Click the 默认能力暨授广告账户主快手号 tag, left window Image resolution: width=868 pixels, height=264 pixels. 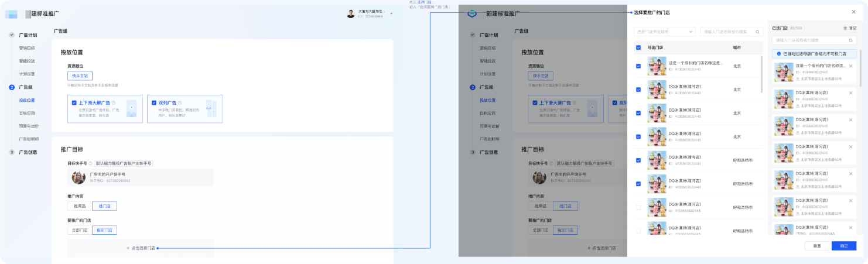(124, 163)
